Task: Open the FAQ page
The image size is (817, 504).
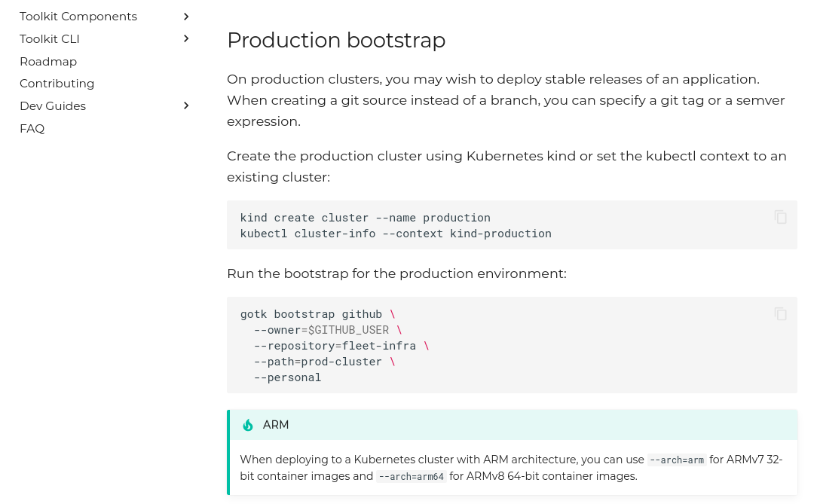Action: 32,128
